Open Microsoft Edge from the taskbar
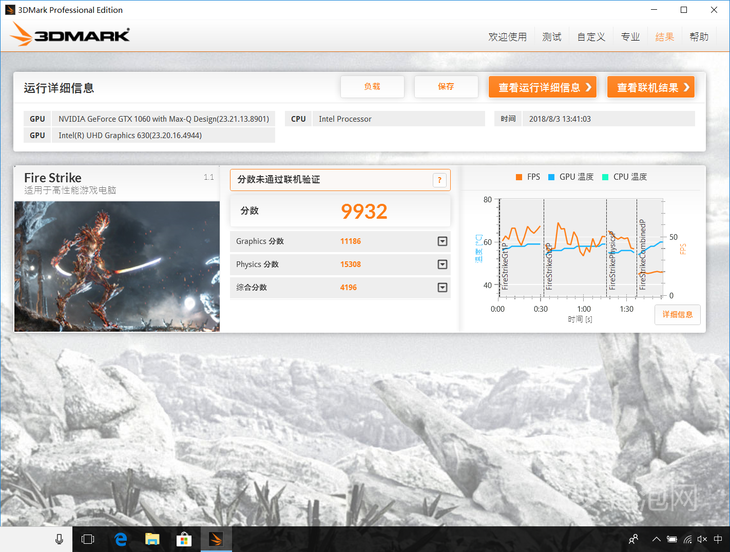The image size is (730, 552). tap(120, 539)
